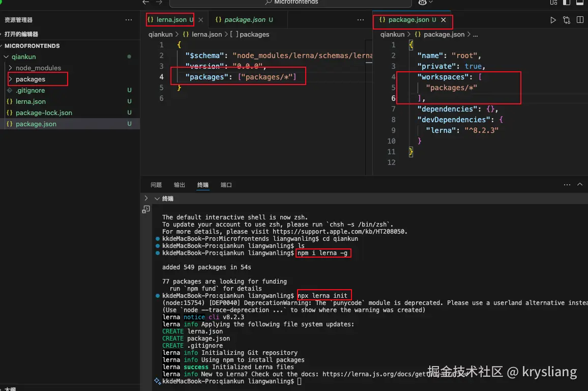Collapse the qiankun folder
588x391 pixels.
point(23,57)
